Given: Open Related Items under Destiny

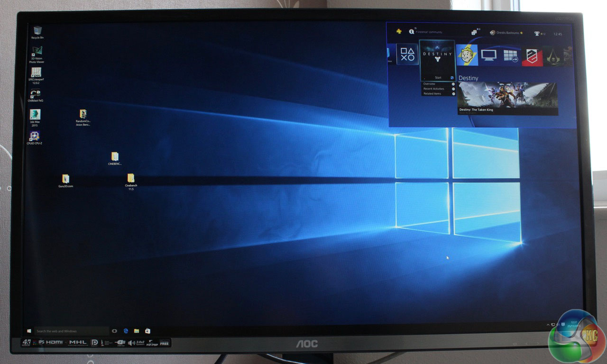Looking at the screenshot, I should [x=439, y=94].
